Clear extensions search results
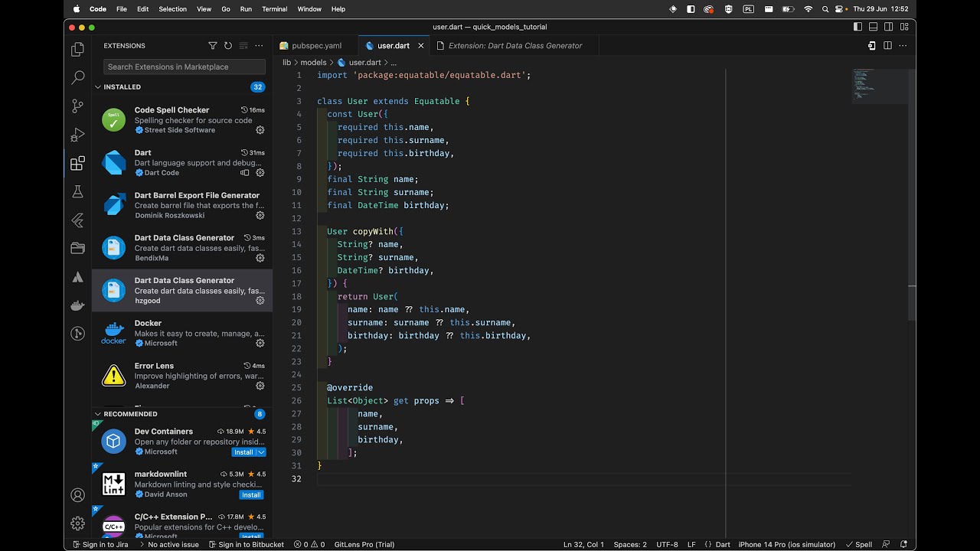 [x=243, y=46]
